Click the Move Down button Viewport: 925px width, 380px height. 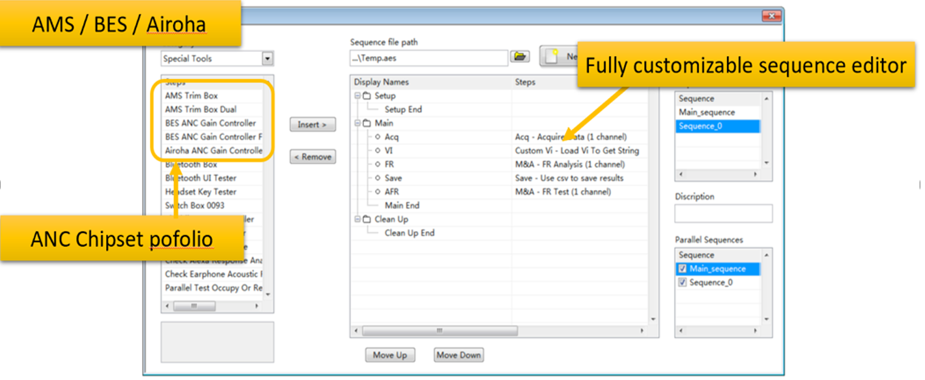point(459,355)
